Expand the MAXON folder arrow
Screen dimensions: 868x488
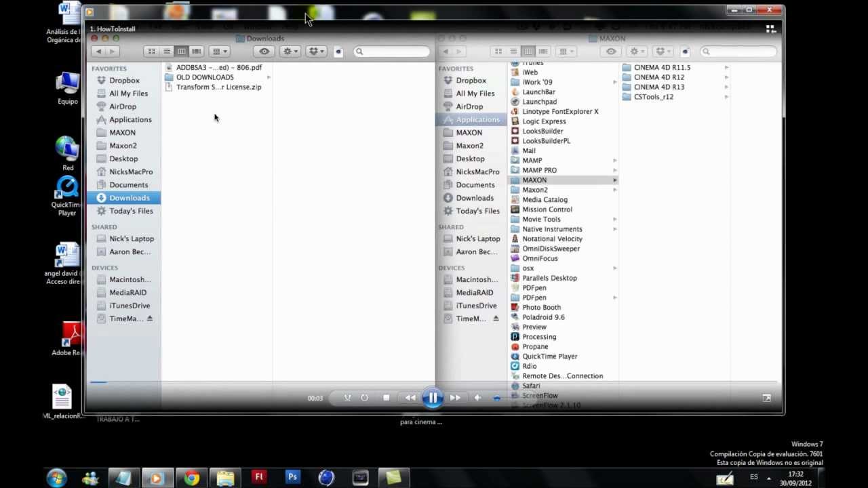614,180
